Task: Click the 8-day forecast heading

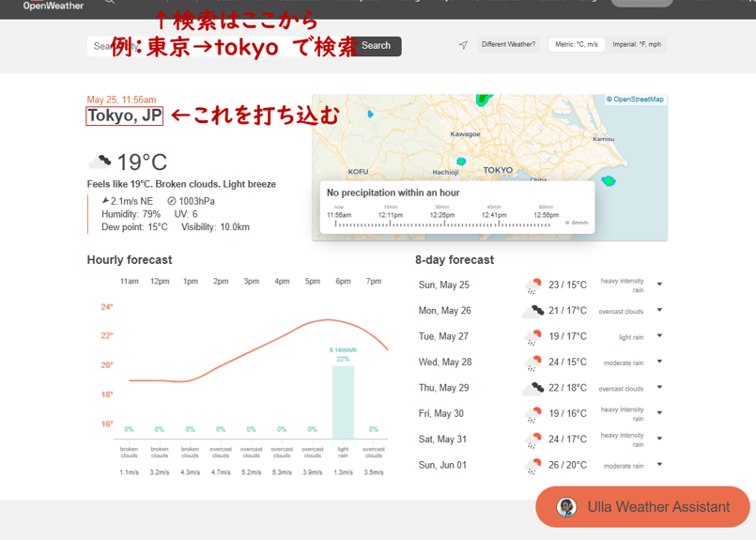Action: (x=455, y=260)
